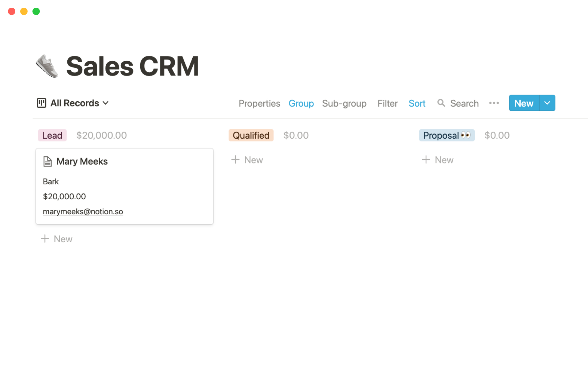
Task: Open the Mary Meeks card title
Action: click(82, 161)
